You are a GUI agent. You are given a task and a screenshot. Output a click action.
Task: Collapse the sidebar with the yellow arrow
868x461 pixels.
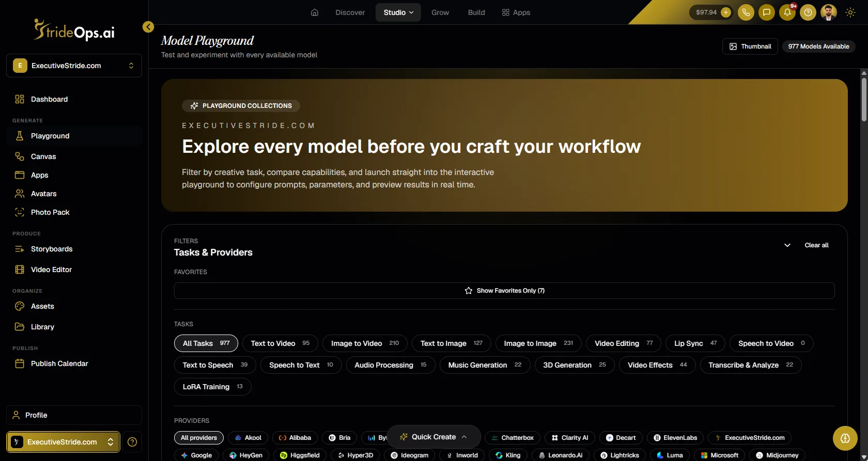[x=148, y=27]
